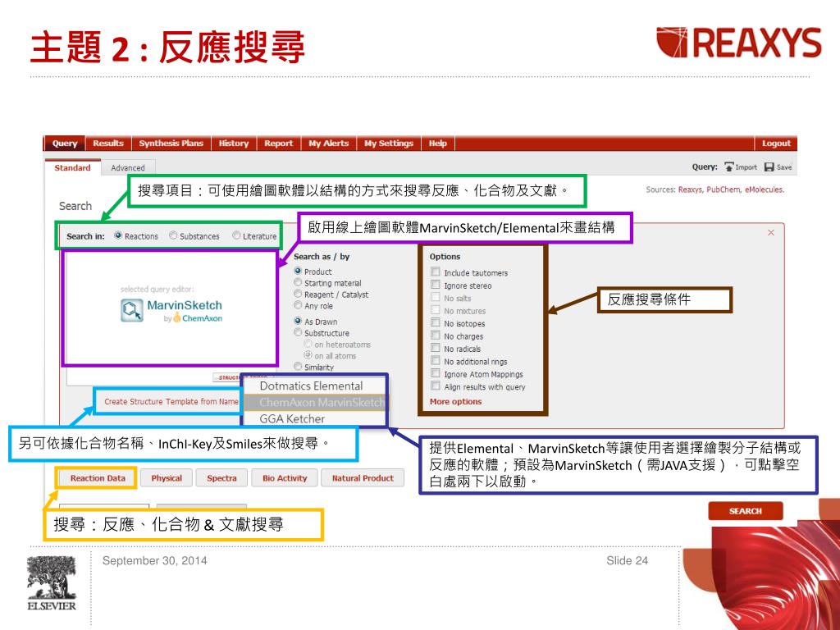Choose GGA Ketcher editor
840x630 pixels.
tap(314, 418)
